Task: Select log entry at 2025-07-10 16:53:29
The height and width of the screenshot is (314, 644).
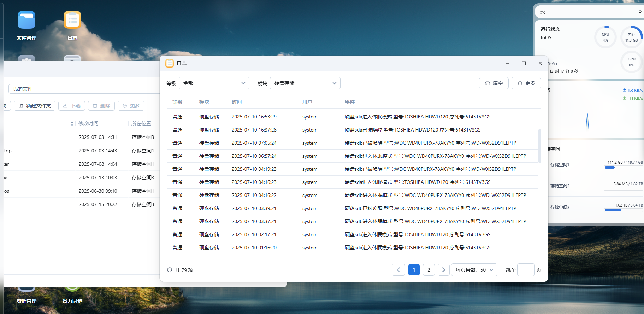Action: (x=353, y=117)
